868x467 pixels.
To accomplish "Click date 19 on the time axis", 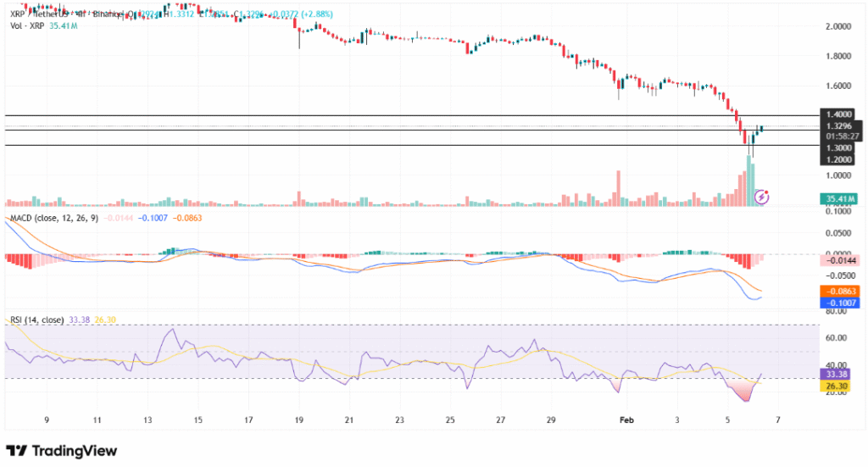I will pos(298,420).
